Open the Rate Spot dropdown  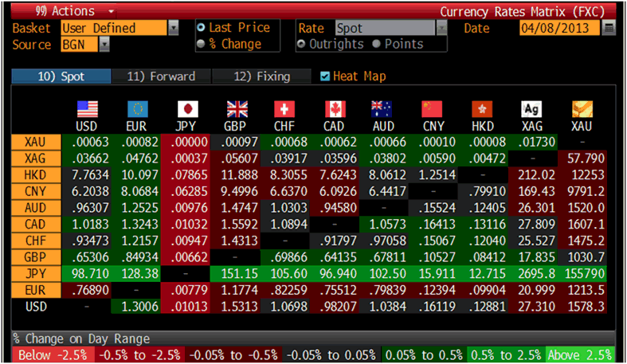pos(441,28)
